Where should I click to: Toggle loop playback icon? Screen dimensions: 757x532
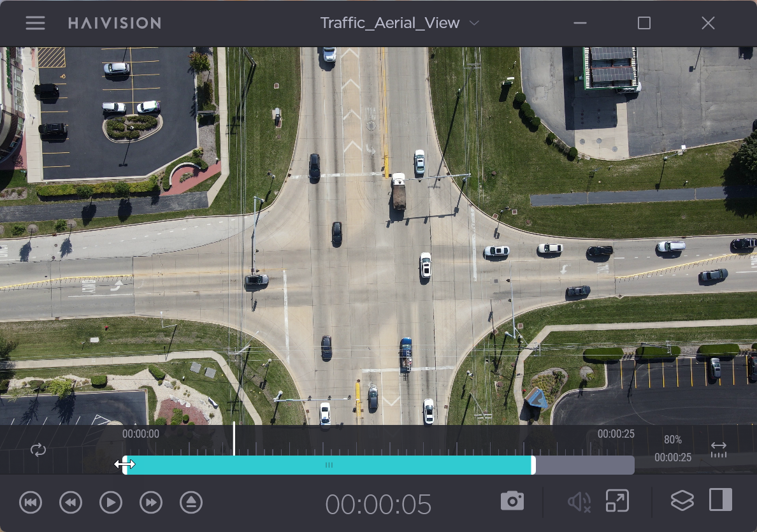pyautogui.click(x=38, y=450)
